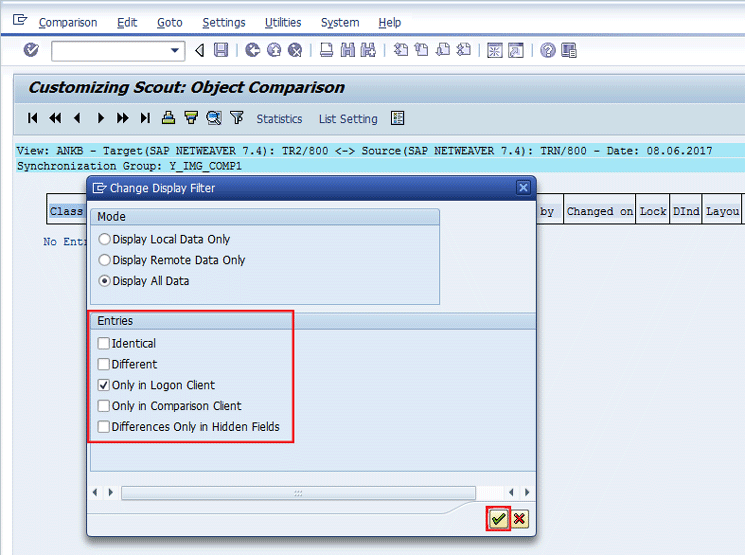
Task: Click the Save icon in the standard toolbar
Action: (x=221, y=50)
